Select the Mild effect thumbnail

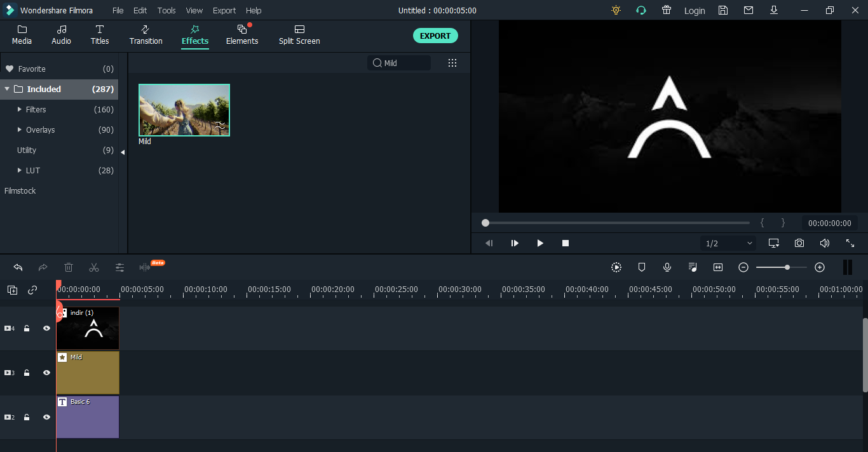(184, 110)
